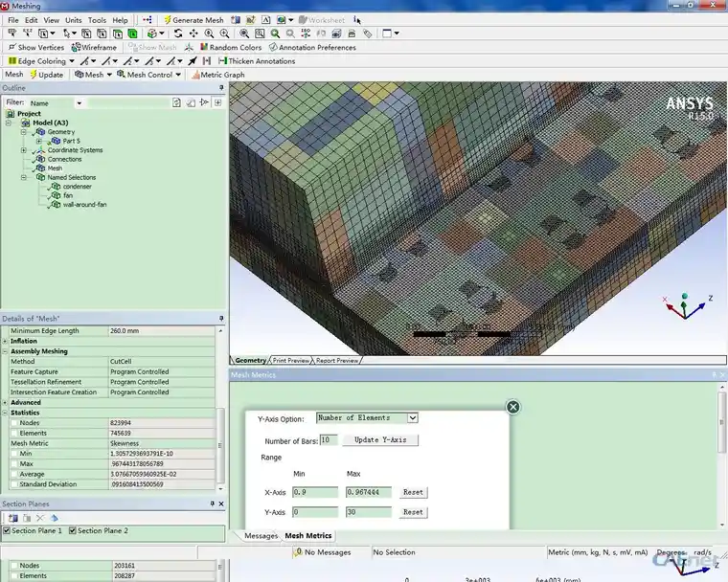Click the Generate Mesh button
This screenshot has height=582, width=728.
click(193, 20)
